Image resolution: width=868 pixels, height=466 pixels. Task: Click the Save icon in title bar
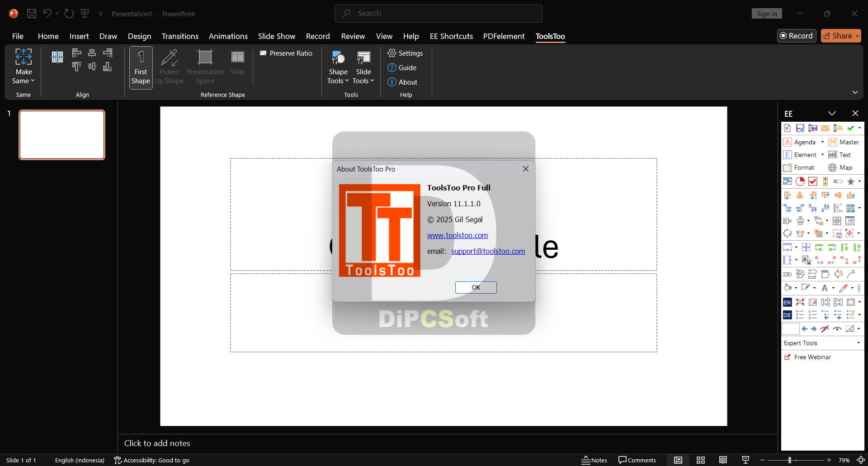tap(32, 14)
